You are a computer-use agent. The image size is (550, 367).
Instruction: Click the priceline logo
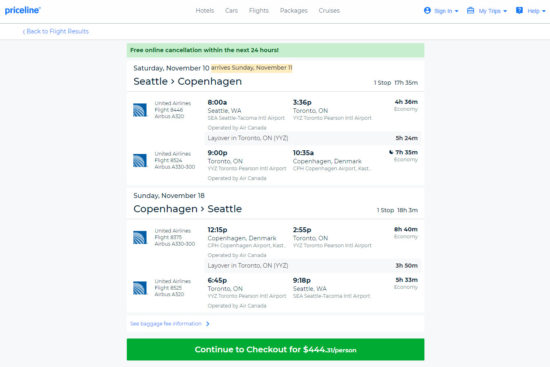tap(22, 10)
